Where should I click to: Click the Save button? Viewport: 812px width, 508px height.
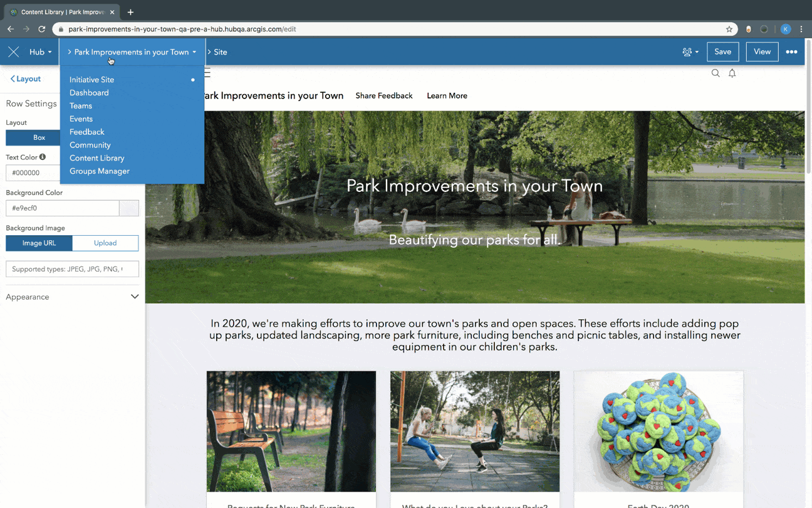tap(723, 52)
